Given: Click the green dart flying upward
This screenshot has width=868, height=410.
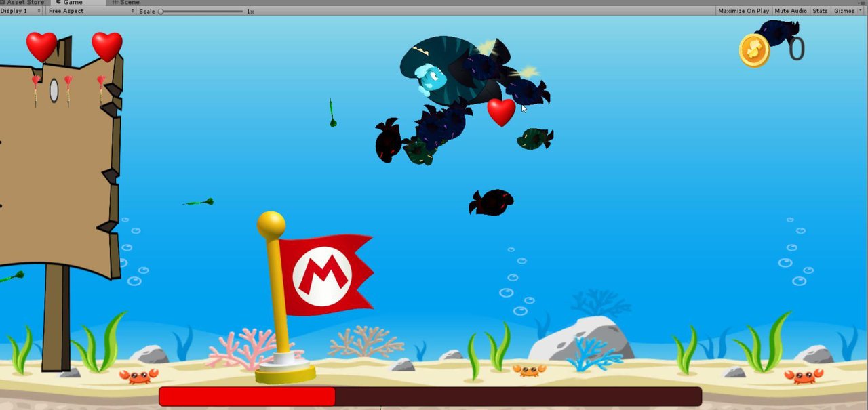Looking at the screenshot, I should tap(332, 113).
